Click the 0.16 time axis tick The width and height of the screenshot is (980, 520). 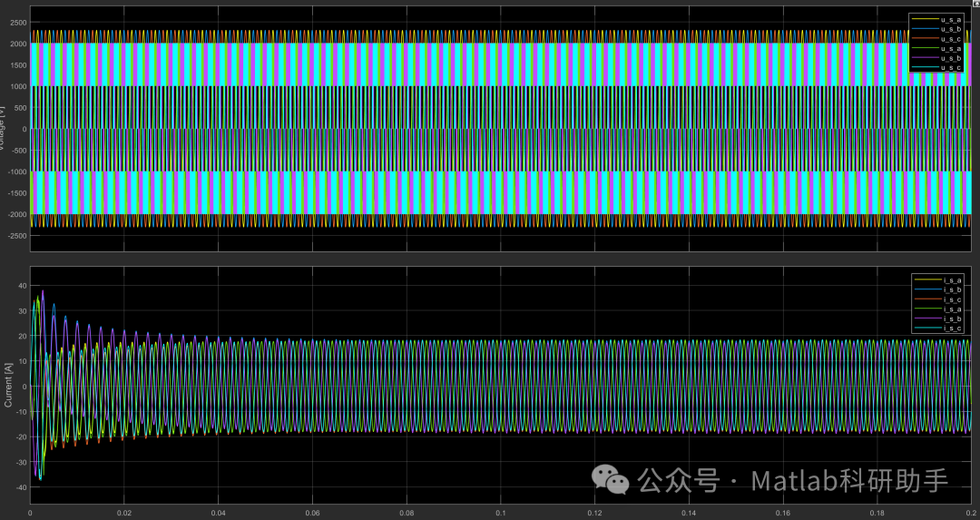point(783,513)
